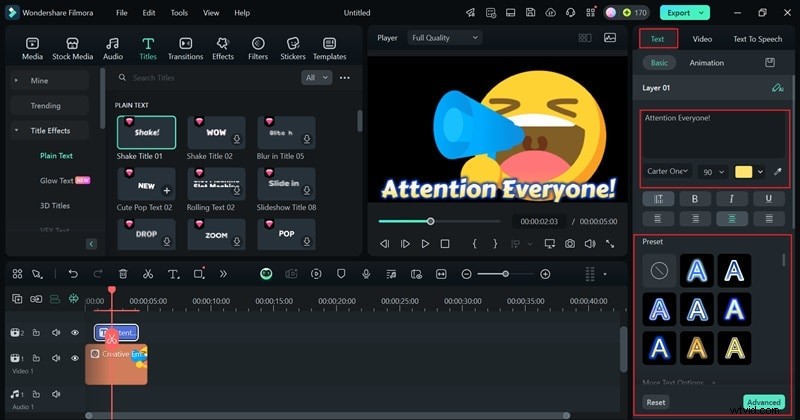Switch to the Animation sub-tab

coord(707,63)
